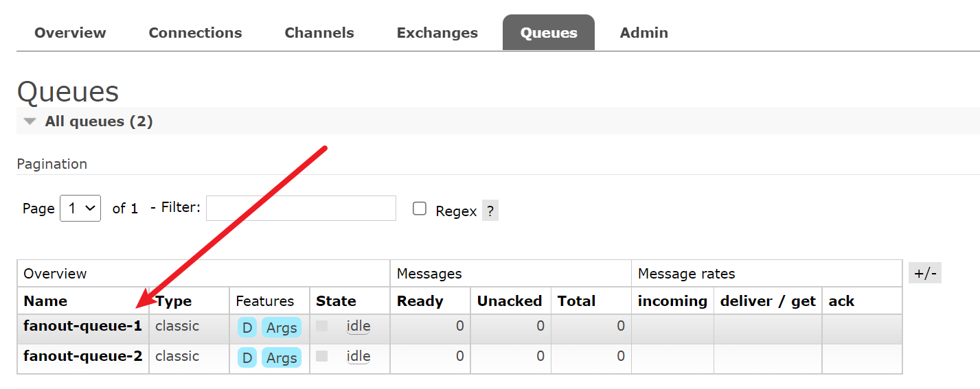Sort by the Ready column header
The width and height of the screenshot is (980, 389).
(x=420, y=300)
